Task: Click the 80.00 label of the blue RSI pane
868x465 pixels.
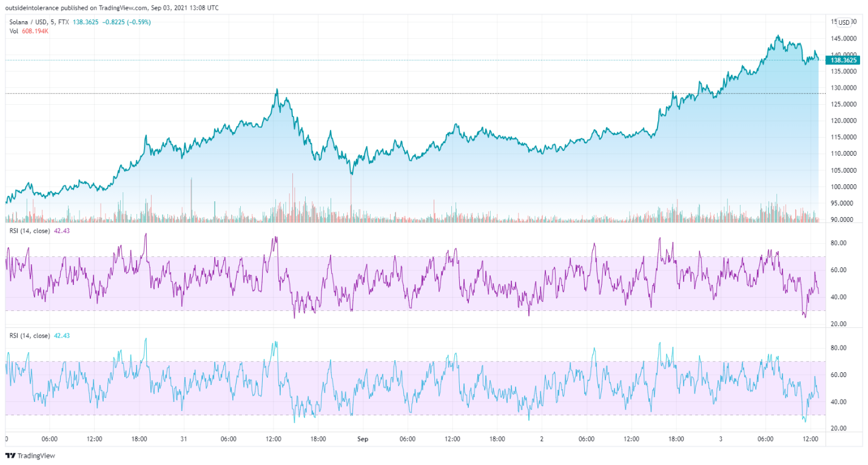Action: [838, 348]
